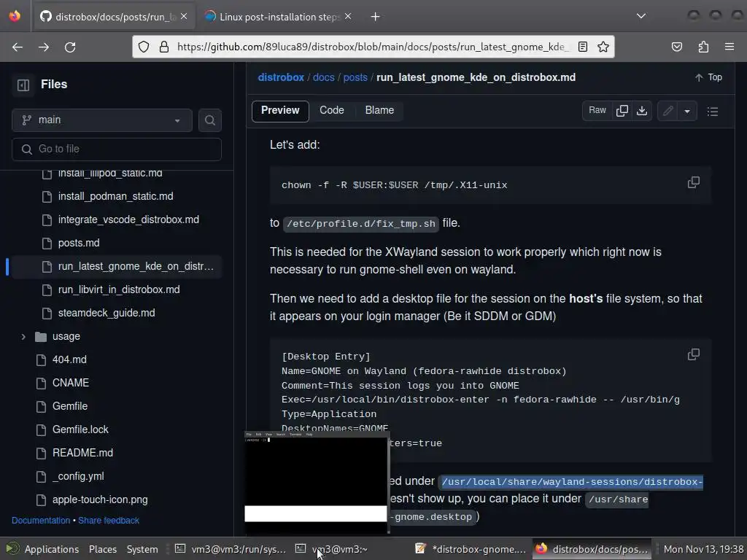
Task: Collapse the Files side panel
Action: coord(23,85)
